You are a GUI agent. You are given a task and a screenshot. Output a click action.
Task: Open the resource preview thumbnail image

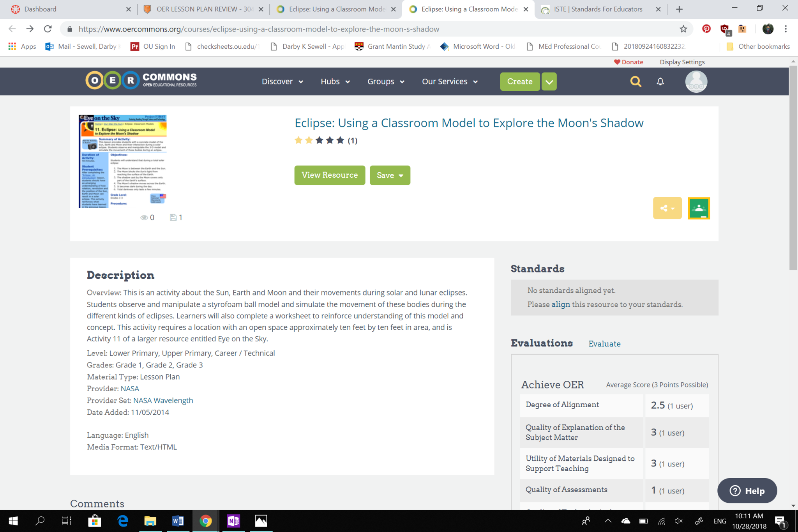(x=123, y=161)
